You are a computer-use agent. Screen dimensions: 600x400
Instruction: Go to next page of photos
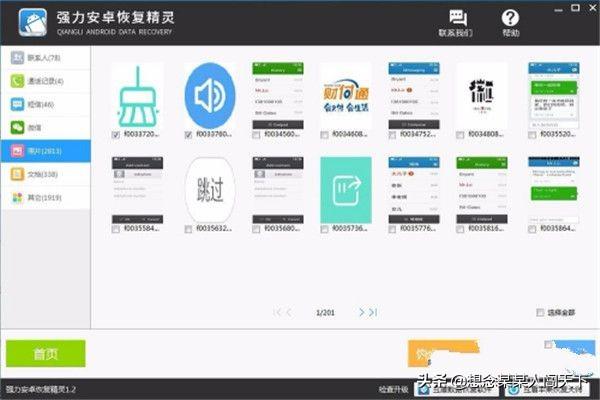coord(362,313)
